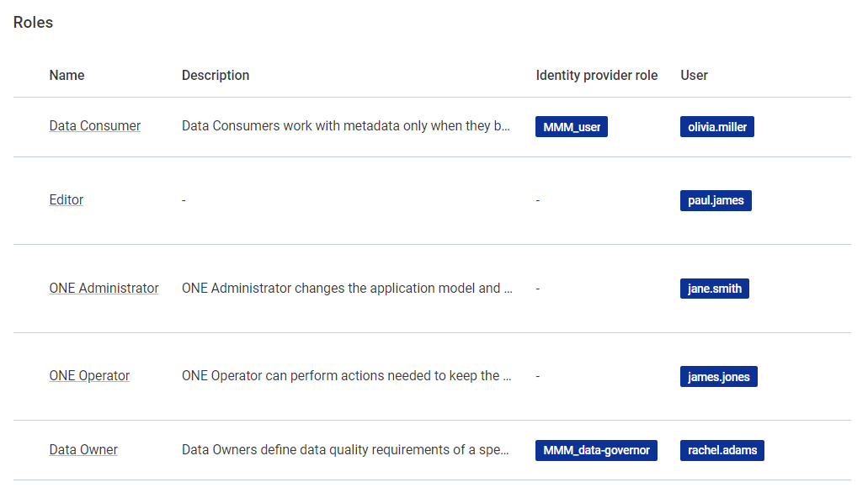Click the dash in Editor's description cell
This screenshot has height=493, width=868.
(x=183, y=200)
